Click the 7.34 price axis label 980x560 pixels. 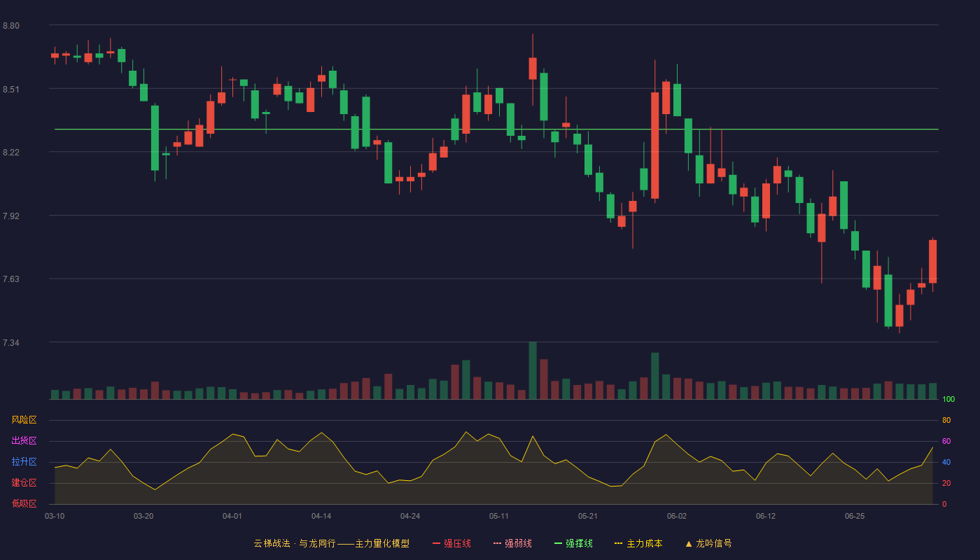click(11, 343)
